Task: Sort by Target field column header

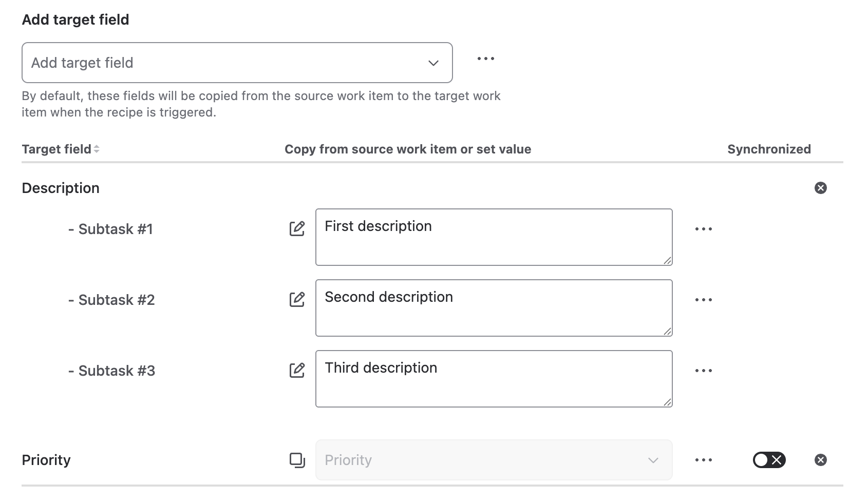Action: [x=61, y=149]
